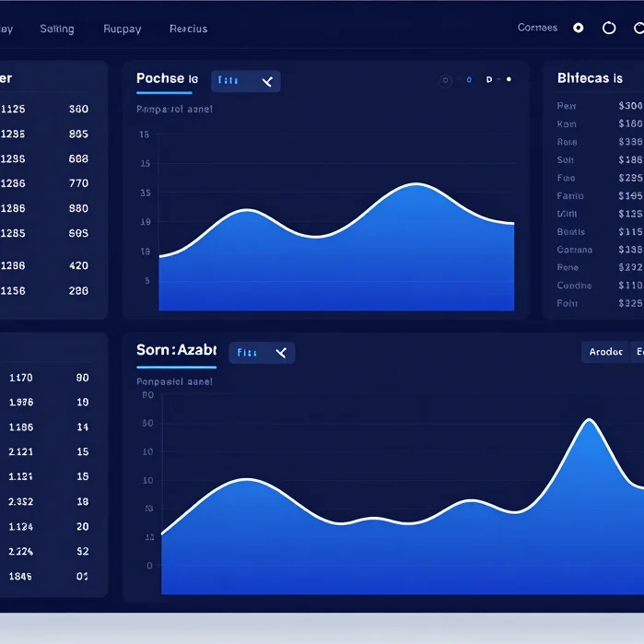Click the Arodoc button

coord(605,352)
